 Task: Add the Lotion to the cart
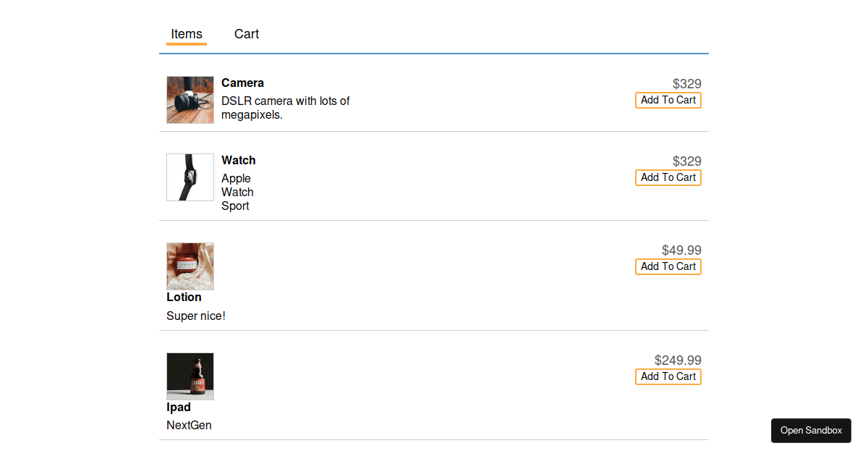(668, 266)
